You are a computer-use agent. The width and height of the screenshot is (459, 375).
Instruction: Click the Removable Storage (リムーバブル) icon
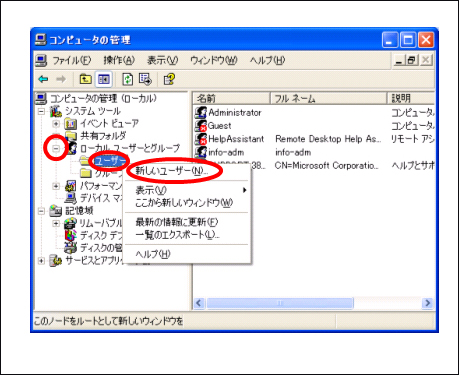point(70,223)
